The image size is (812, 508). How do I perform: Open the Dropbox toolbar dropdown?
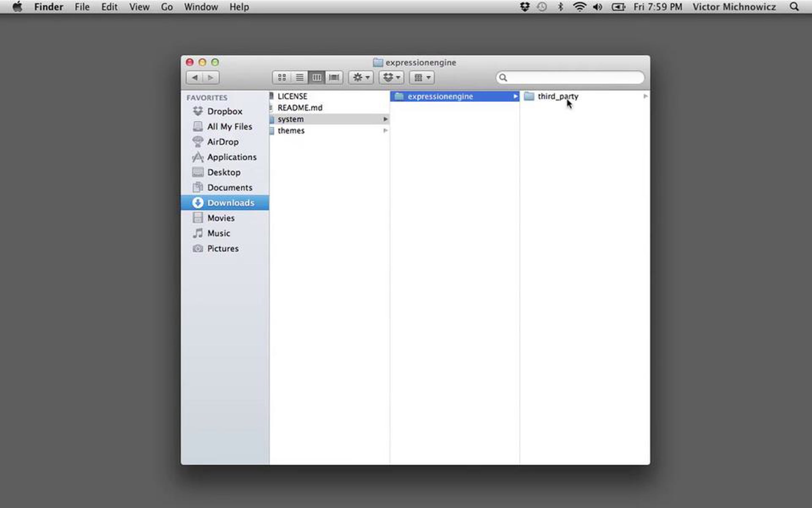click(391, 78)
